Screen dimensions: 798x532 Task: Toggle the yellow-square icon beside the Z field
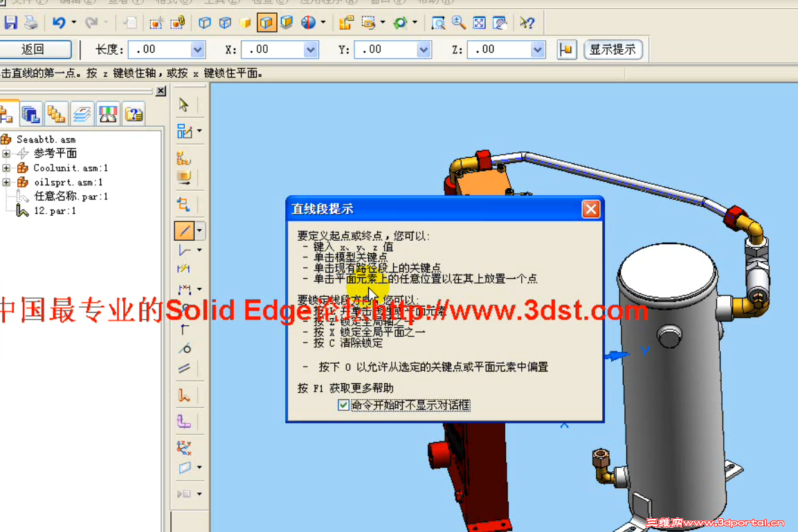(566, 49)
